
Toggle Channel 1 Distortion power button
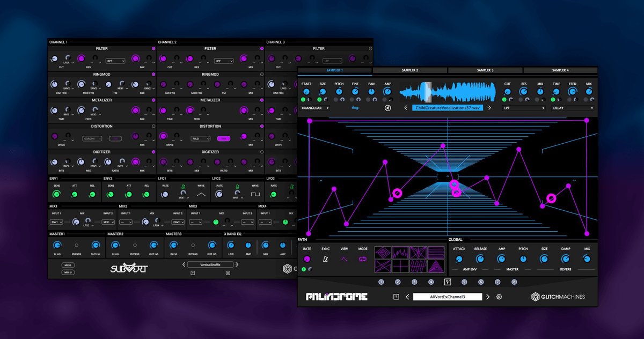153,127
